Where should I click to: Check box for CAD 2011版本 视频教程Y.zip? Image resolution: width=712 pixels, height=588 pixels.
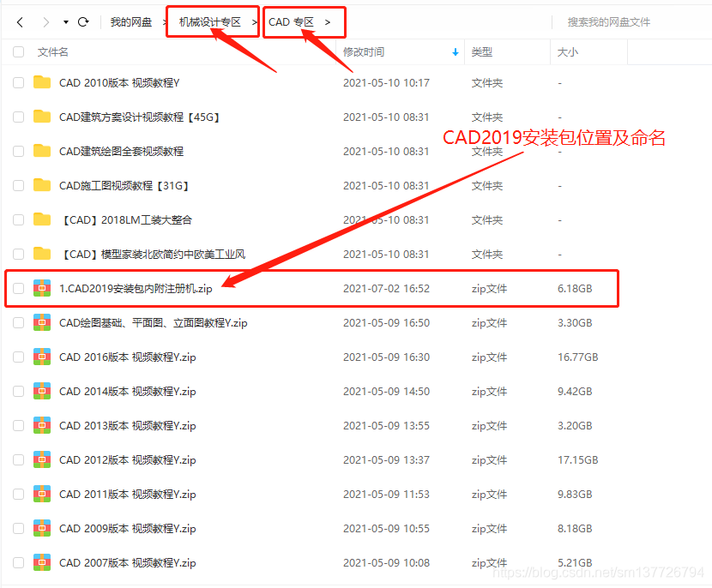pos(19,494)
